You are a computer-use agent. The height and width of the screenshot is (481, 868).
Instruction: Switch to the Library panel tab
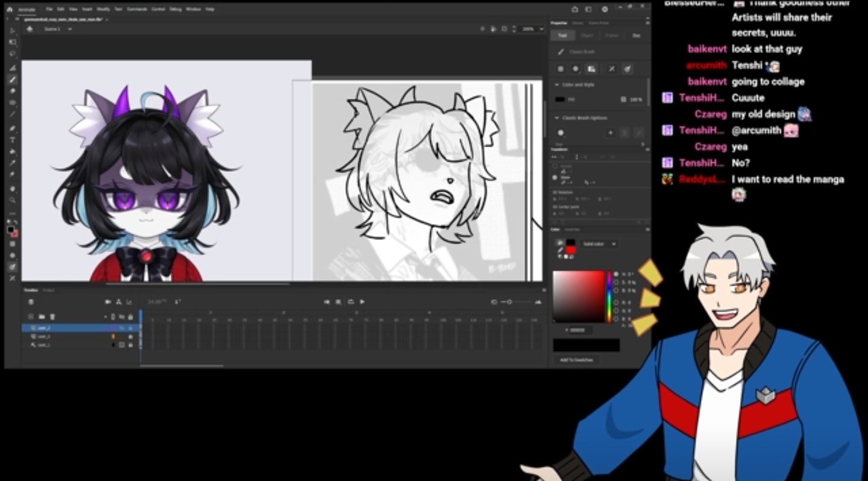point(577,23)
